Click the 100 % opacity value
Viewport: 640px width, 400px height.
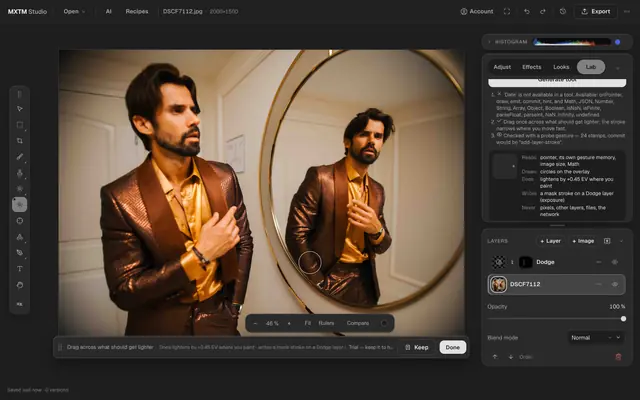(617, 307)
